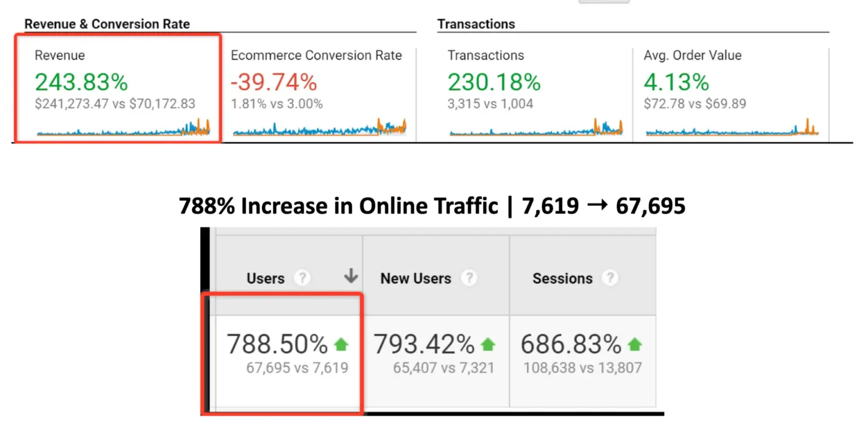Select the Avg. Order Value sparkline chart
868x424 pixels.
[732, 129]
